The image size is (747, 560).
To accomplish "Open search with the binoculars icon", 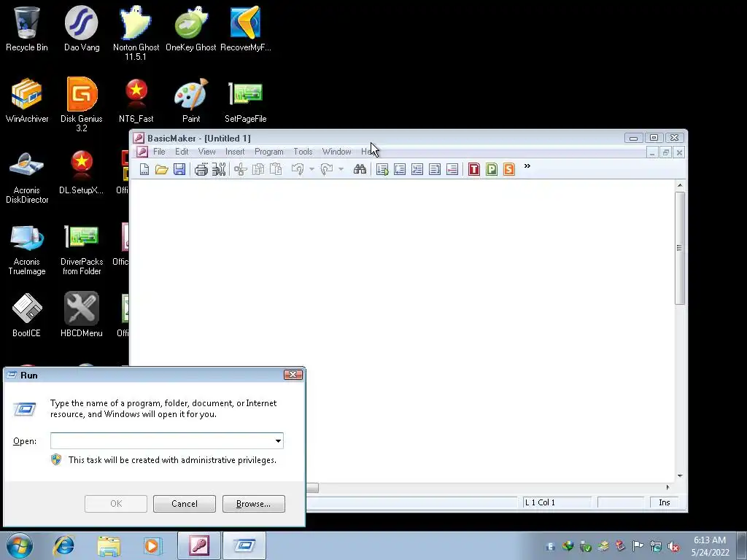I will coord(360,169).
